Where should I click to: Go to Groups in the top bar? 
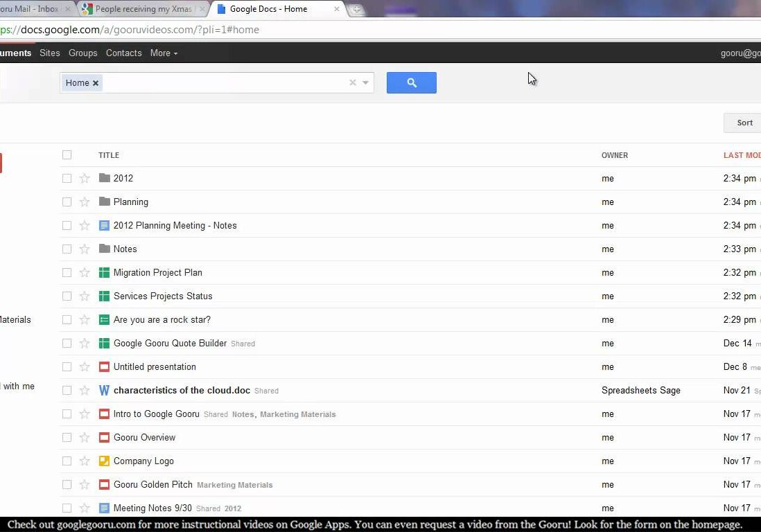[x=82, y=53]
